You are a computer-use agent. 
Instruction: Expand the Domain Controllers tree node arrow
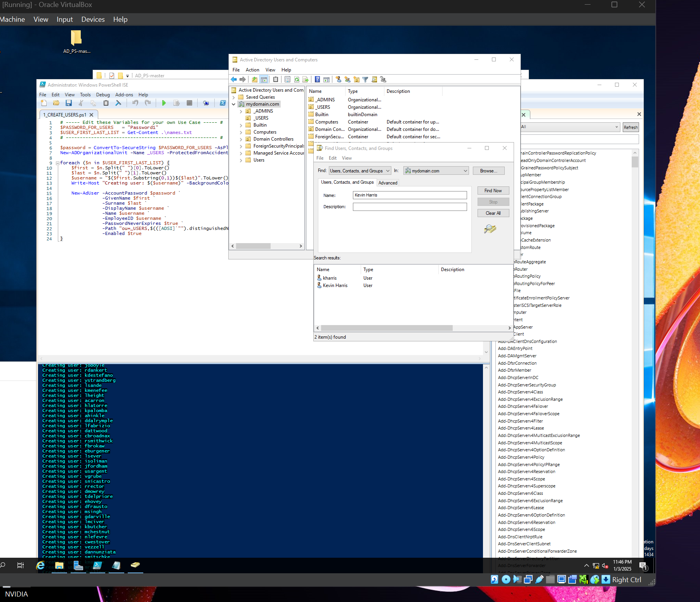point(241,139)
